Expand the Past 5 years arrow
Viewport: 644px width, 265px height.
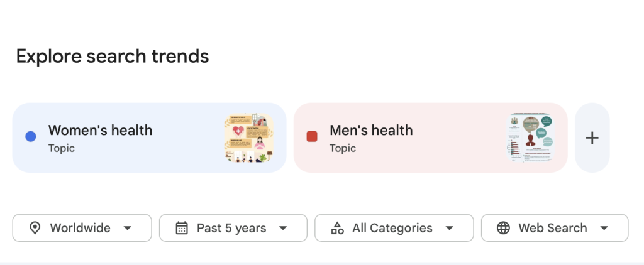[x=283, y=228]
